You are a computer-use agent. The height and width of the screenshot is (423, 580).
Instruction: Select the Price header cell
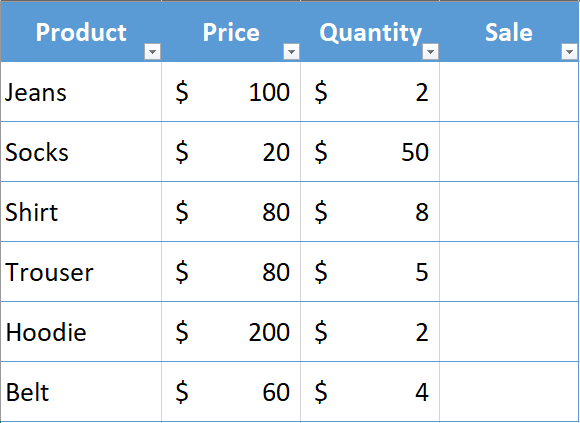231,32
